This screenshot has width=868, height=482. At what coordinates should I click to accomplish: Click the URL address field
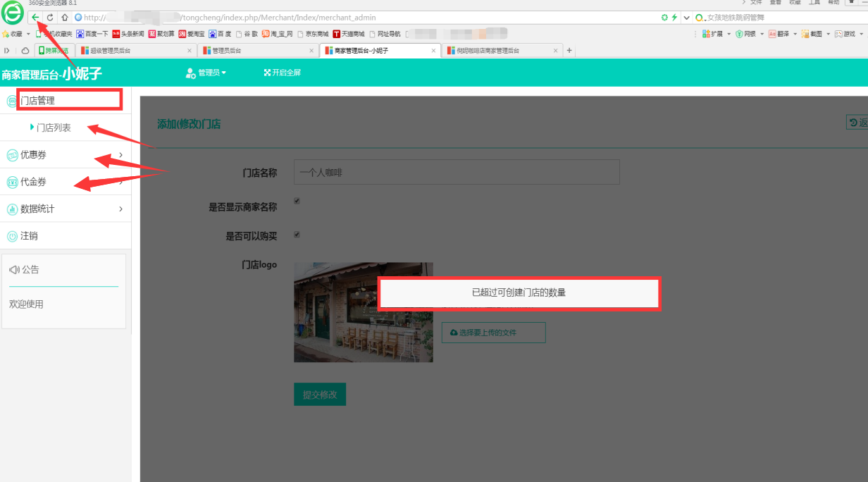[x=366, y=17]
